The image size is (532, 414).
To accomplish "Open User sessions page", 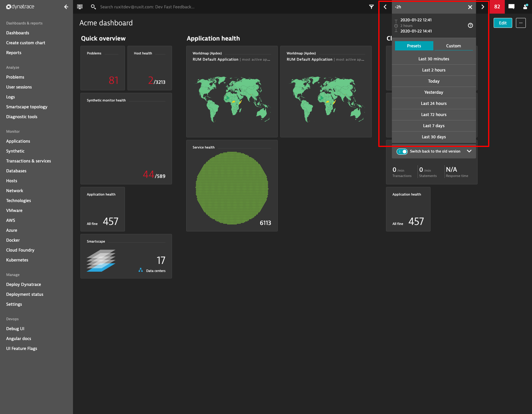I will [x=19, y=87].
